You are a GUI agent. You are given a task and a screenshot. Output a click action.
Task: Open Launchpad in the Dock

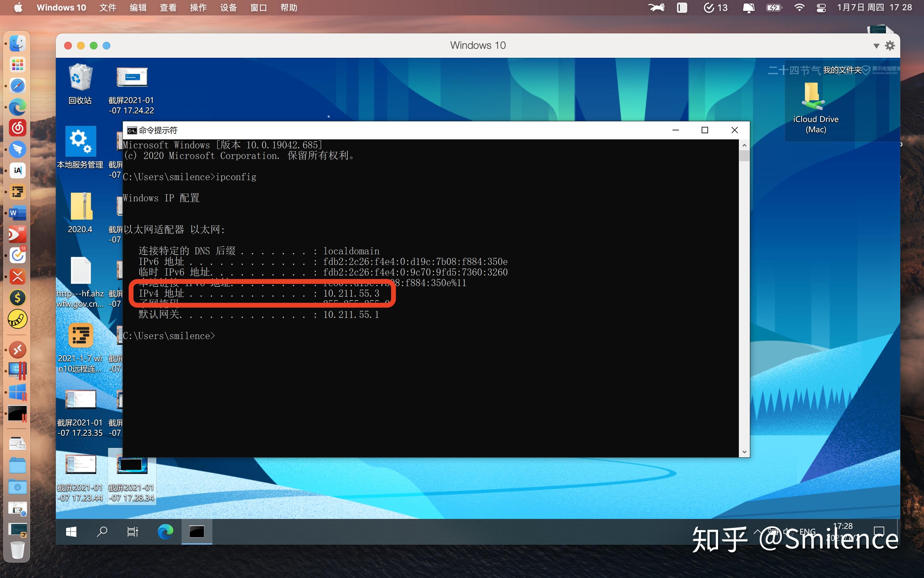(x=18, y=65)
